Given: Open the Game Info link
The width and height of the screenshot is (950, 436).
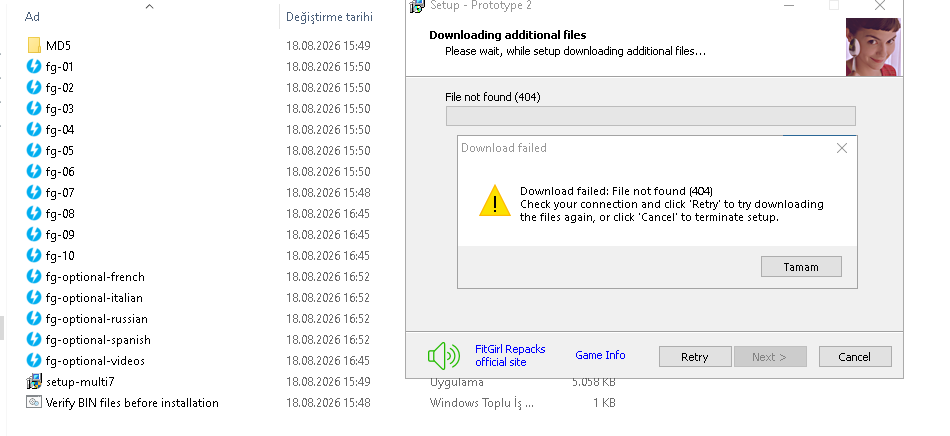Looking at the screenshot, I should click(x=600, y=355).
